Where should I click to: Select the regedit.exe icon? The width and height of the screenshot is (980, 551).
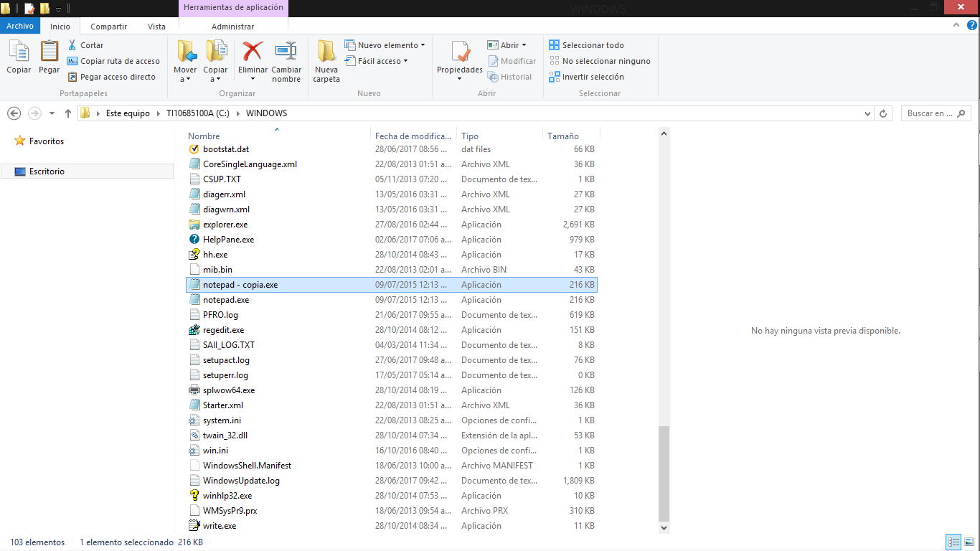click(x=194, y=330)
